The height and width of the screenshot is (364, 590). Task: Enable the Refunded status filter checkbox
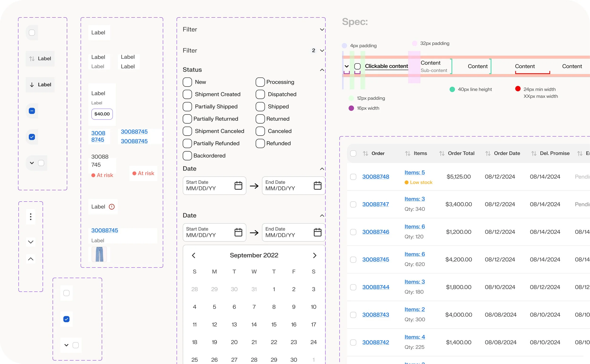click(x=260, y=144)
